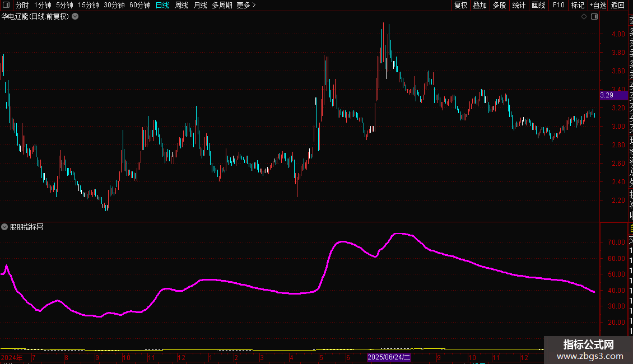
Task: Toggle the right panel icon above the price axis
Action: pyautogui.click(x=594, y=17)
